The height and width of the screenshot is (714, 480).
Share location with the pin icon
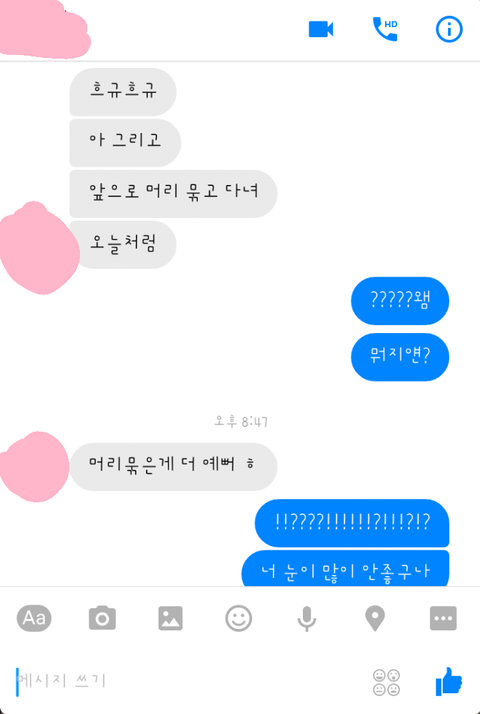[x=375, y=618]
